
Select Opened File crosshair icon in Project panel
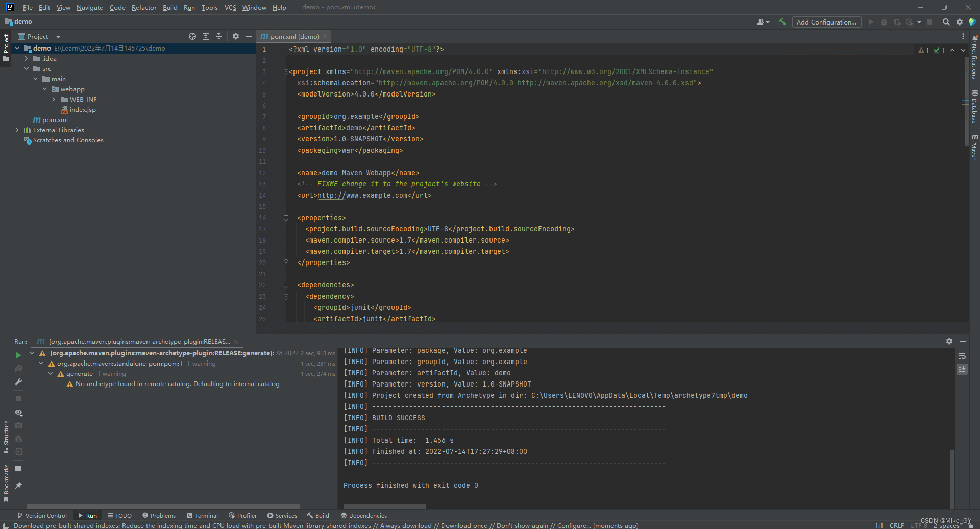[192, 36]
